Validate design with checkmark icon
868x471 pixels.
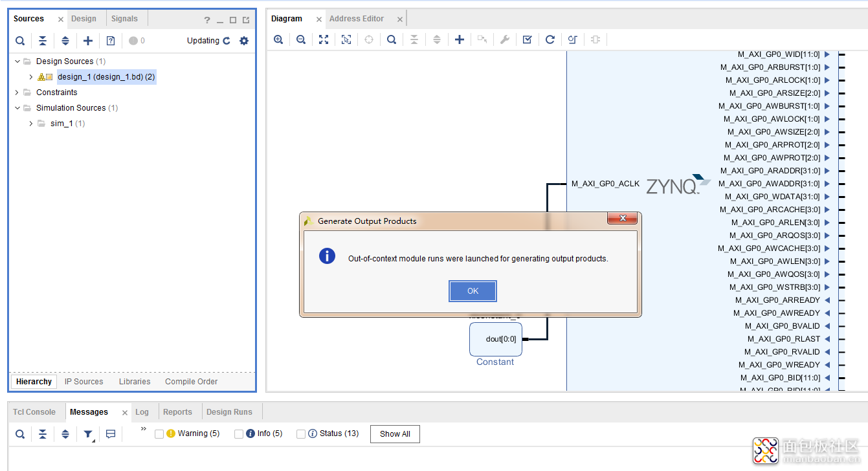pos(528,39)
